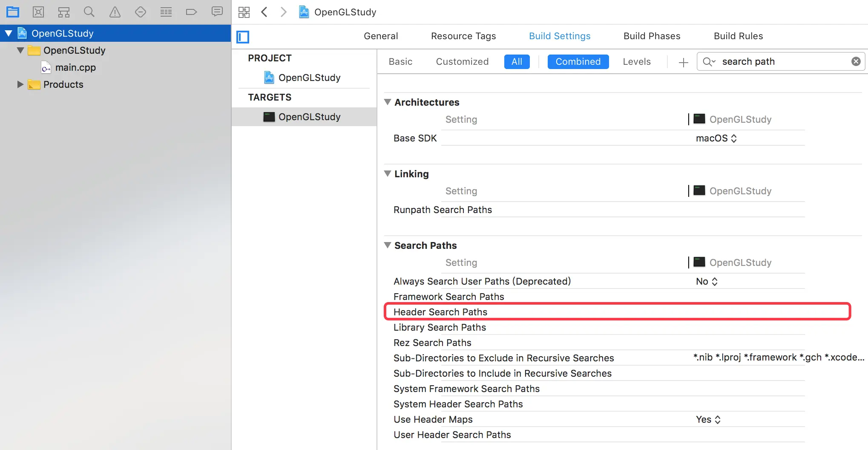
Task: Switch to Levels settings view
Action: (637, 62)
